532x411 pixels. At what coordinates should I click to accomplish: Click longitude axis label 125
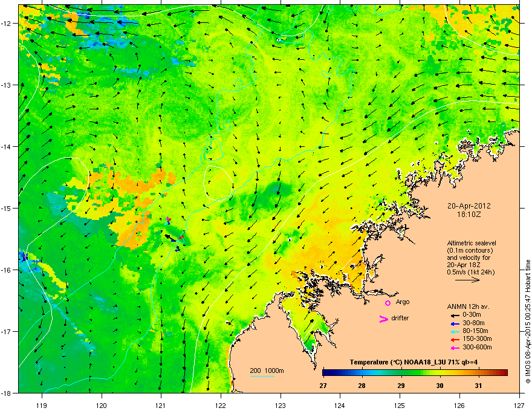(400, 405)
